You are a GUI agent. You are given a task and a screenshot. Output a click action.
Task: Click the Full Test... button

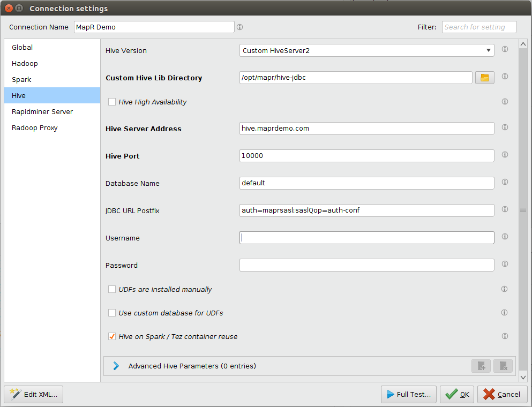click(408, 395)
